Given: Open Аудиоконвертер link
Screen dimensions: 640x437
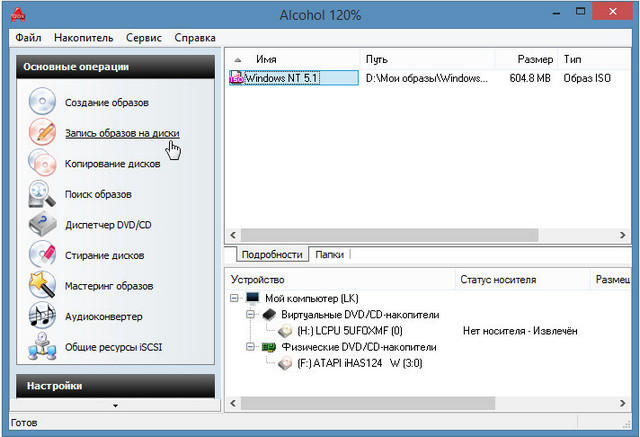Looking at the screenshot, I should click(104, 317).
